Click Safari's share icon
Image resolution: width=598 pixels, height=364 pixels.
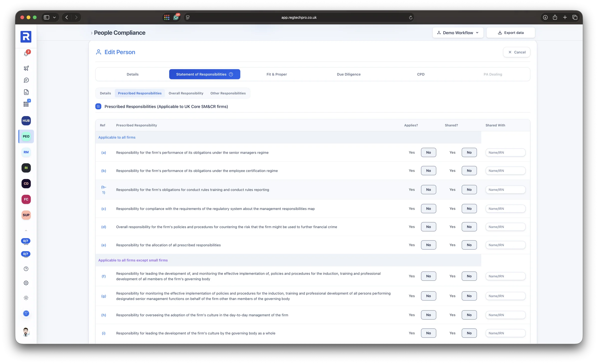(x=555, y=17)
